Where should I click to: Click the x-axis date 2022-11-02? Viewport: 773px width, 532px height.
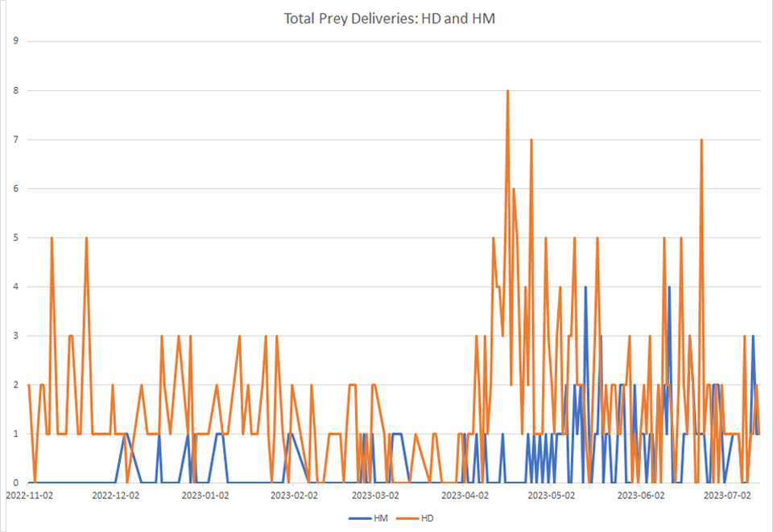tap(29, 495)
